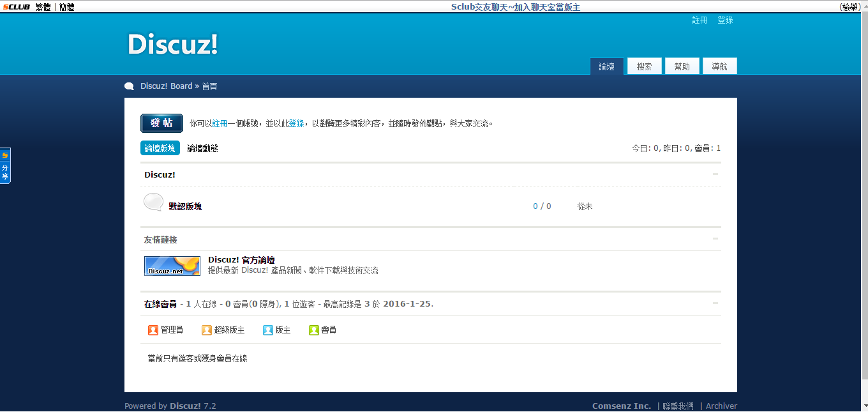This screenshot has height=412, width=868.
Task: Open the SCLUB logo link
Action: tap(15, 7)
